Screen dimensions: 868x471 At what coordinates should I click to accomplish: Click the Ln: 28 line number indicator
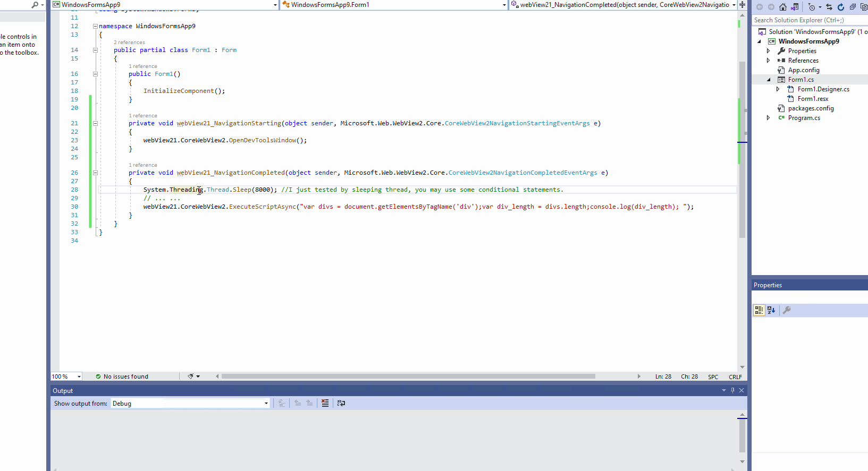pyautogui.click(x=663, y=376)
